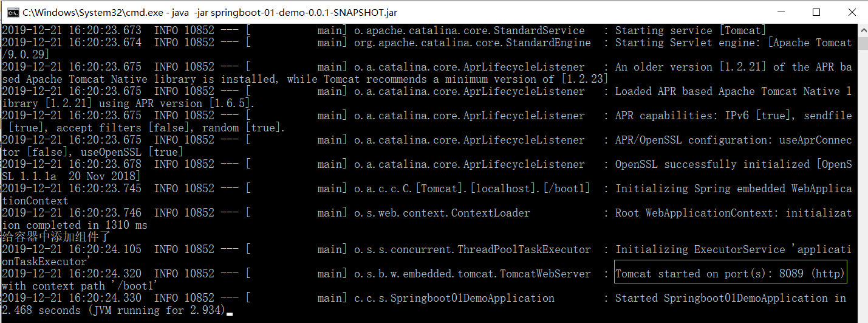Click the Chinese line "给容器中添加组件了"

(x=56, y=237)
